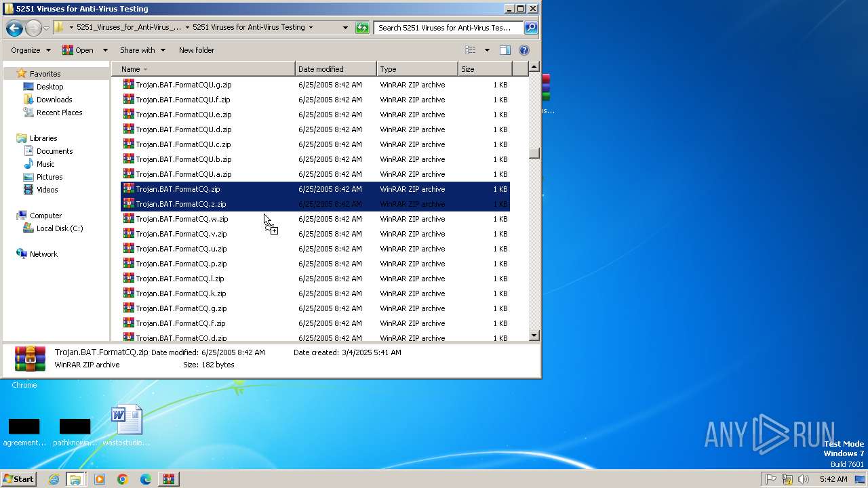
Task: Open Help question mark icon
Action: 524,50
